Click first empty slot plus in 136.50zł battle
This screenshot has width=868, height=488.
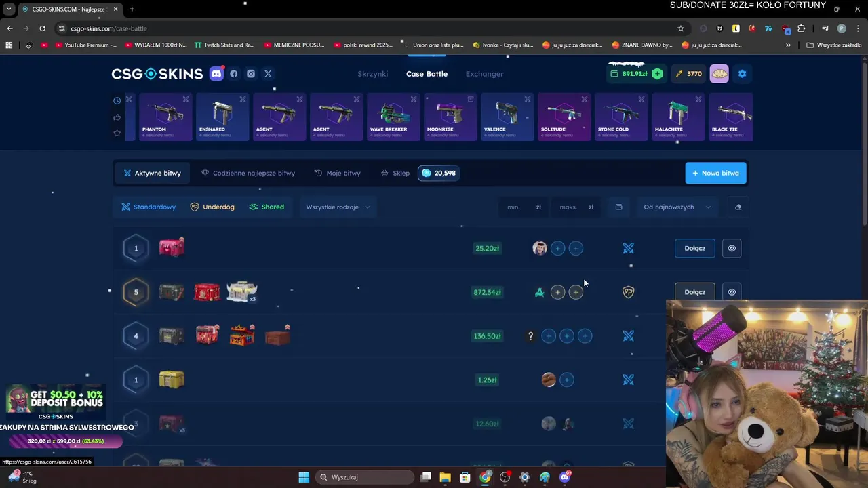(549, 336)
